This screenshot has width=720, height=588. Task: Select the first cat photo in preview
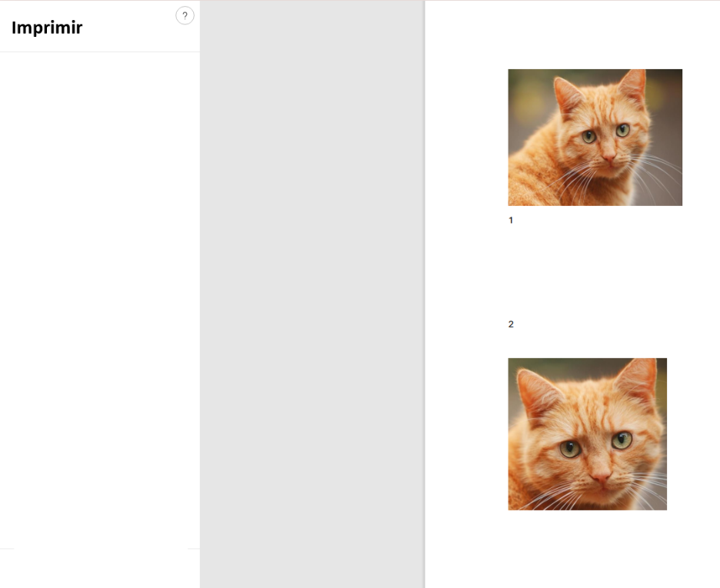(x=595, y=138)
